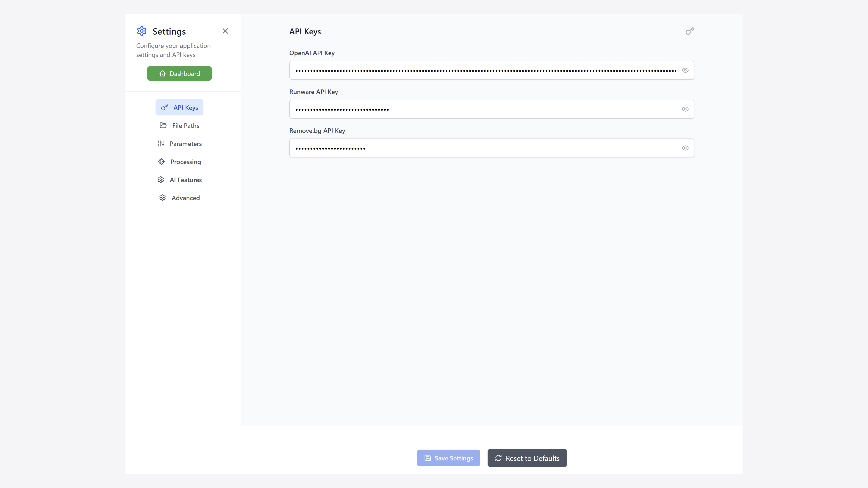Screen dimensions: 868x488
Task: Open the Advanced settings section
Action: point(185,198)
